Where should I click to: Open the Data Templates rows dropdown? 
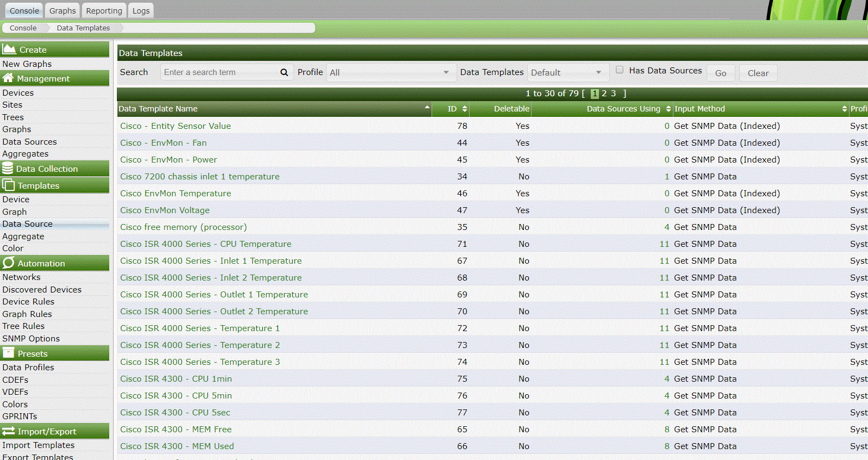coord(567,72)
